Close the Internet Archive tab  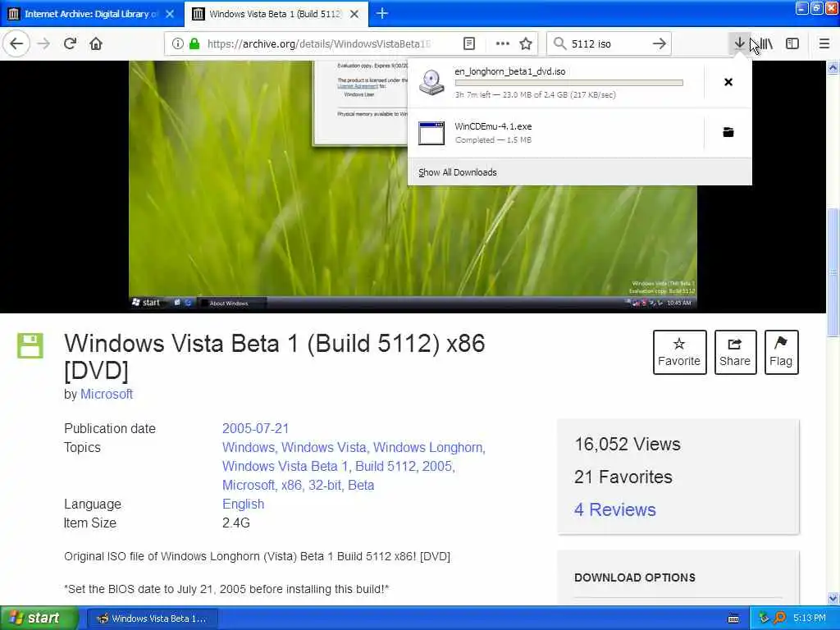coord(170,14)
